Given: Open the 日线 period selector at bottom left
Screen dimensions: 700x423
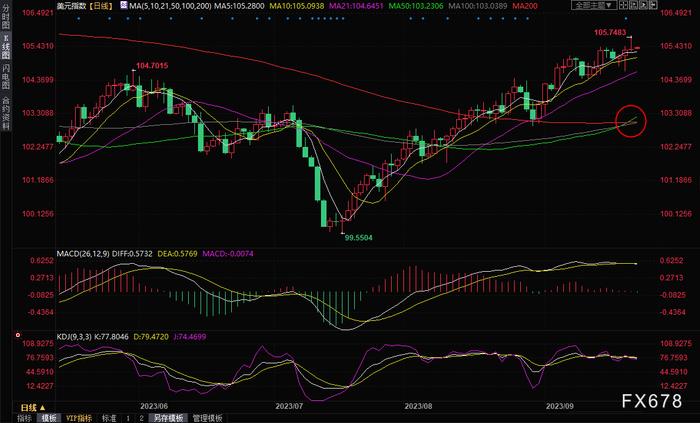Looking at the screenshot, I should [x=33, y=407].
